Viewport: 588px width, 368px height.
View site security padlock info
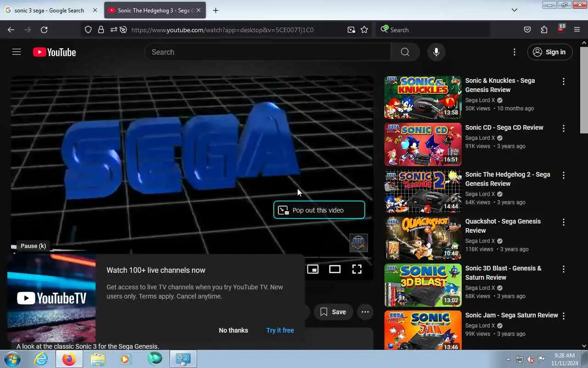click(x=101, y=29)
